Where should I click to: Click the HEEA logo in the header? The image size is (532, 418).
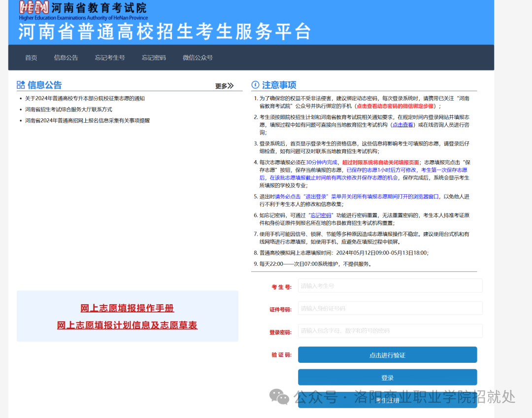tap(34, 8)
